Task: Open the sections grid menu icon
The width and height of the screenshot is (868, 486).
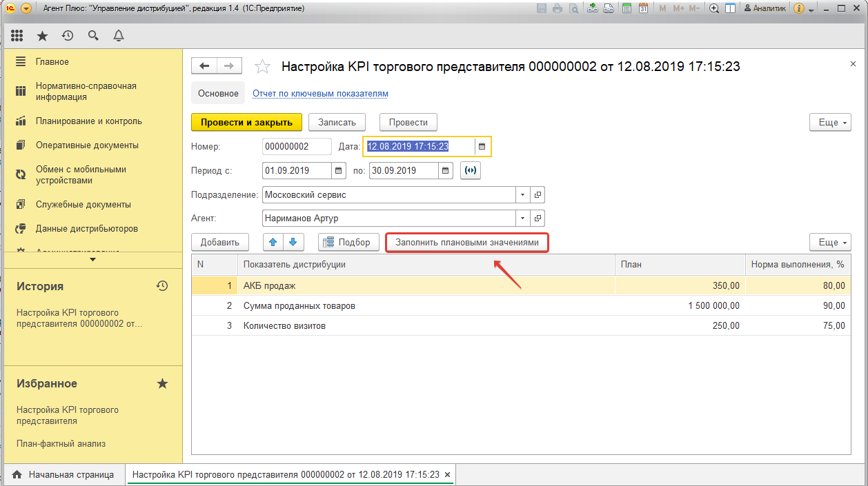Action: [17, 35]
